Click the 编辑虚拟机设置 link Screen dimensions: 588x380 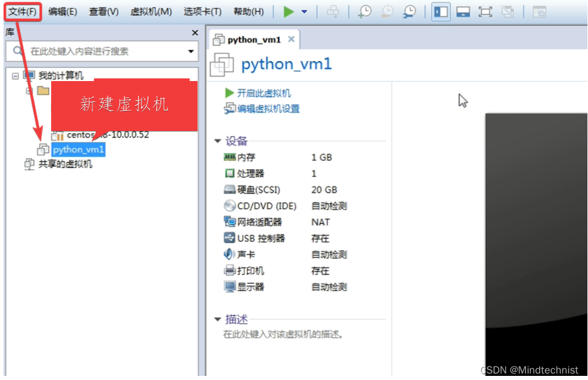point(269,109)
